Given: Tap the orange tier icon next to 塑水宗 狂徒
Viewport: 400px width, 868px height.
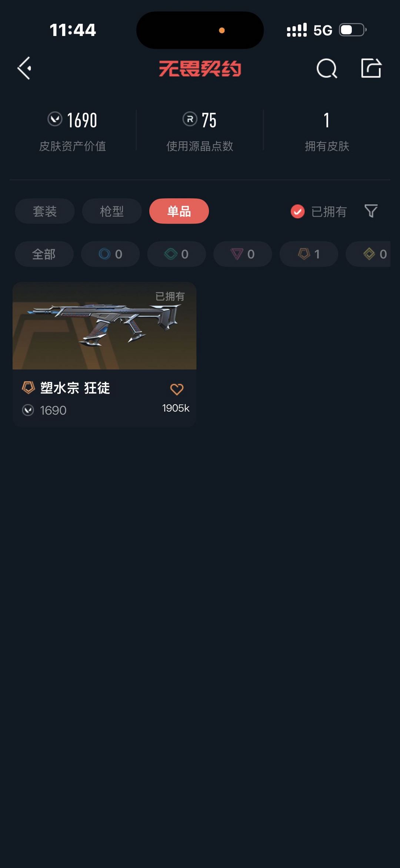Looking at the screenshot, I should coord(28,388).
